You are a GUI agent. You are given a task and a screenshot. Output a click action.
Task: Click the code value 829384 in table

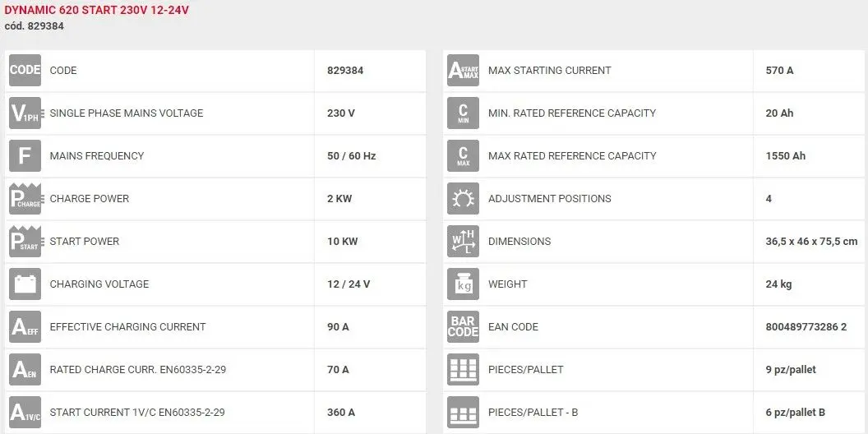pos(345,71)
